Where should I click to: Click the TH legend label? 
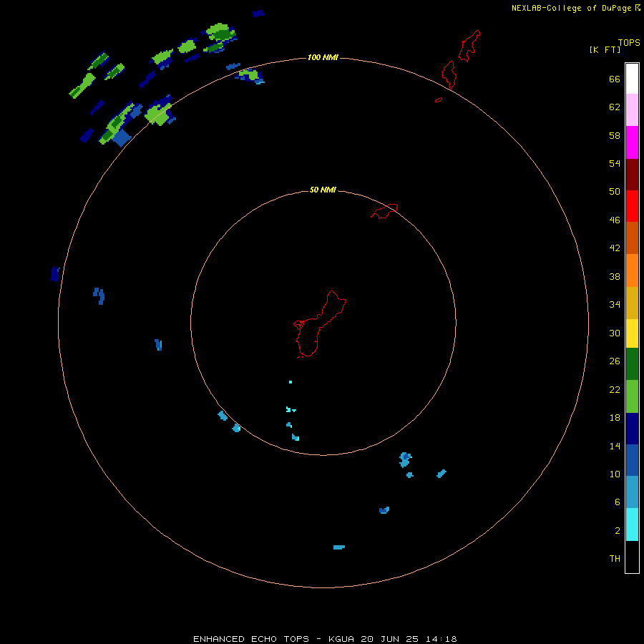(x=615, y=559)
